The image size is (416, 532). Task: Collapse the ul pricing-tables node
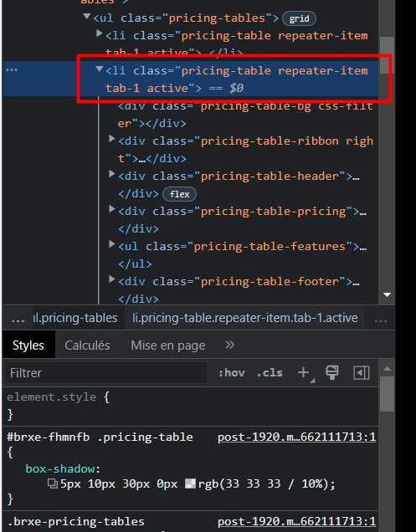tap(87, 16)
